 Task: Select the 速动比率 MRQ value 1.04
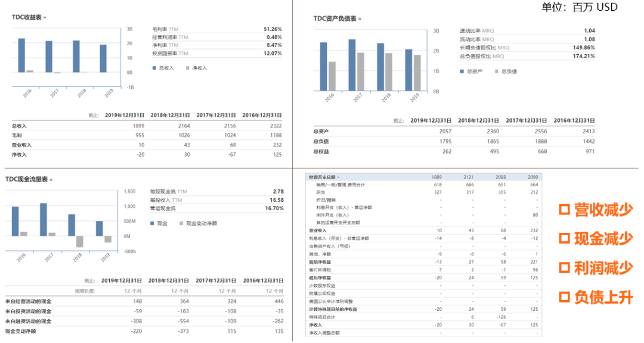coord(589,31)
